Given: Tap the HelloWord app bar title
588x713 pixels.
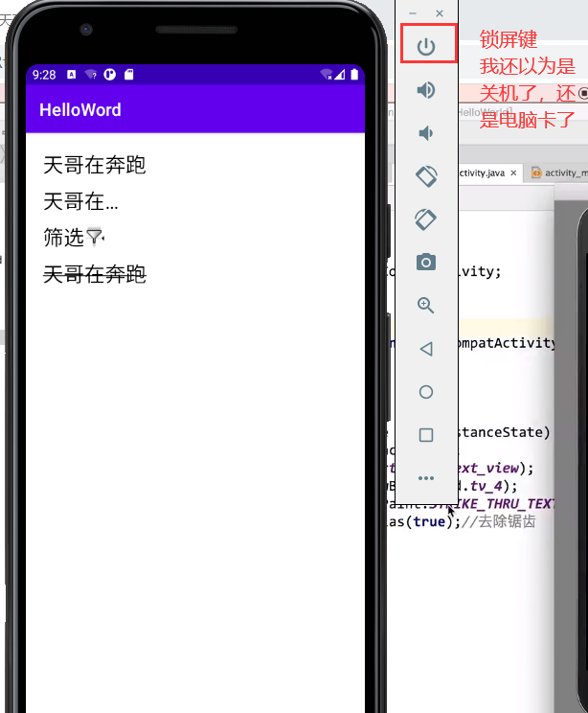Looking at the screenshot, I should point(80,110).
